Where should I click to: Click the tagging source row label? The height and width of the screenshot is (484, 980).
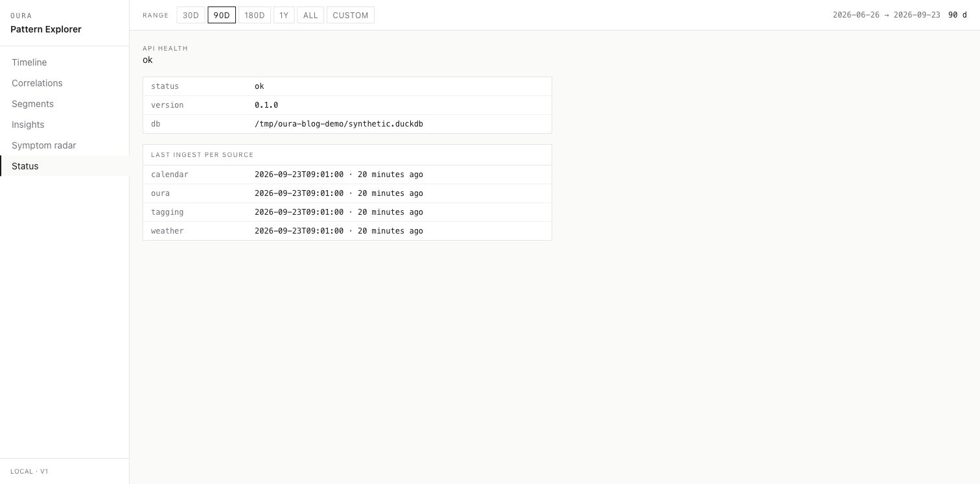click(167, 212)
